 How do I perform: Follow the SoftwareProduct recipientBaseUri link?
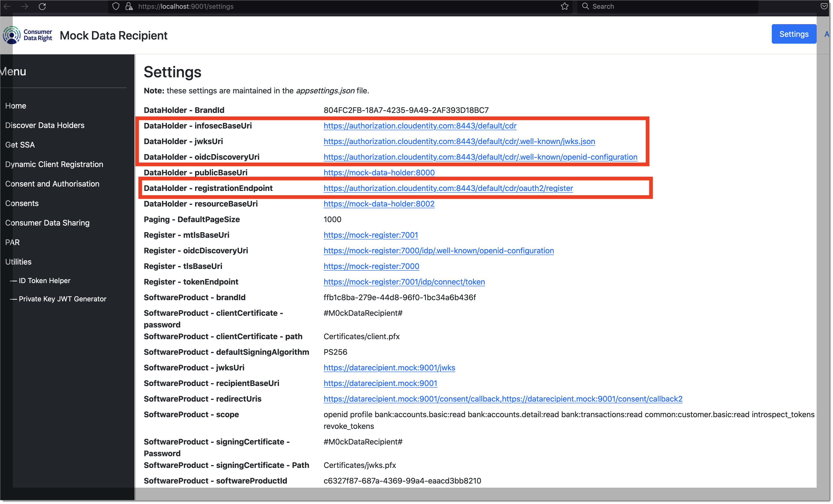pos(380,383)
